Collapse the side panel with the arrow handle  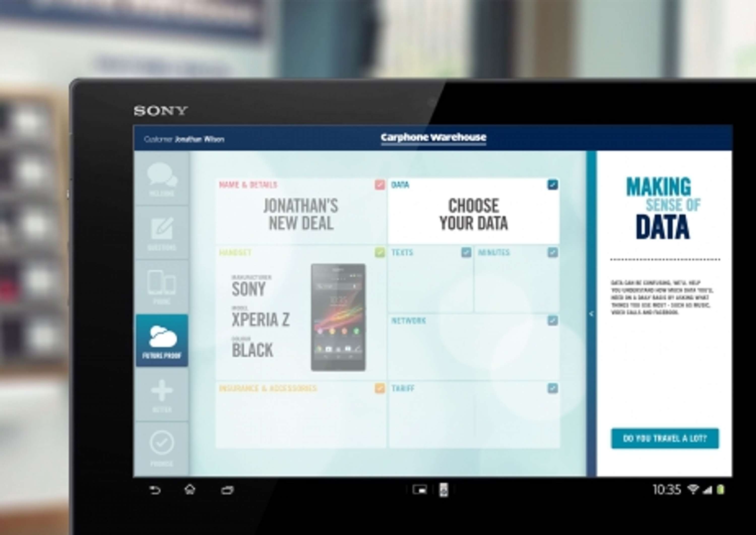point(591,314)
